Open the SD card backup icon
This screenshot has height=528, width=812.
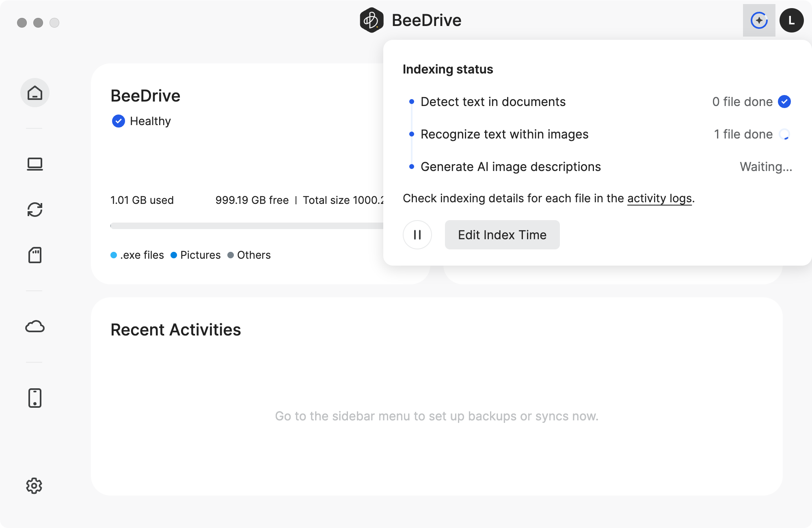35,255
